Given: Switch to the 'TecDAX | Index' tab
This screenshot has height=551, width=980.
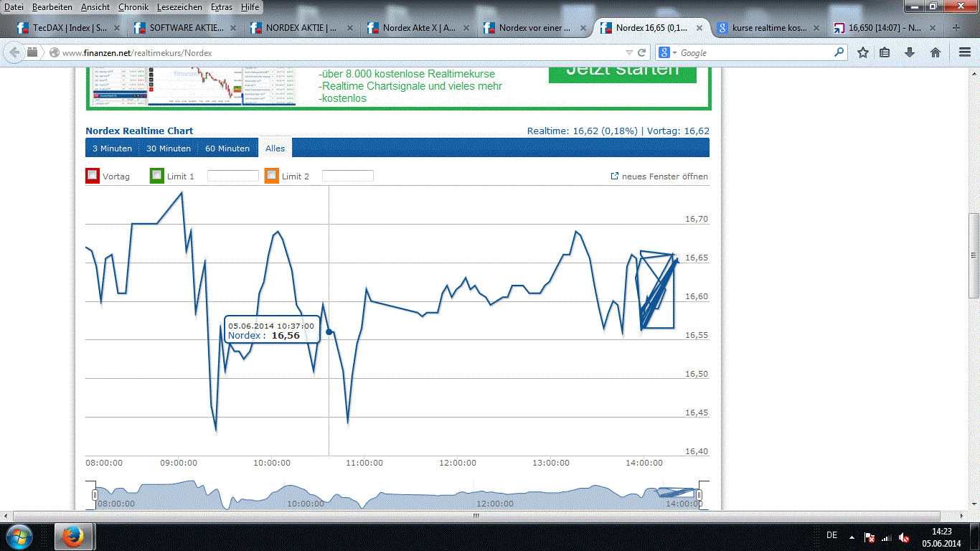Looking at the screenshot, I should coord(70,28).
